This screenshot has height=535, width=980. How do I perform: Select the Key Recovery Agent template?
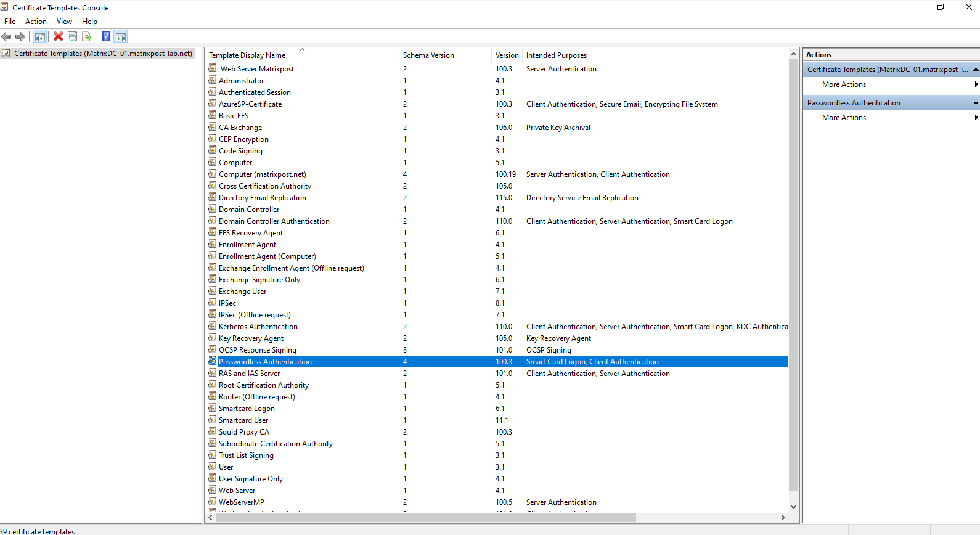251,338
